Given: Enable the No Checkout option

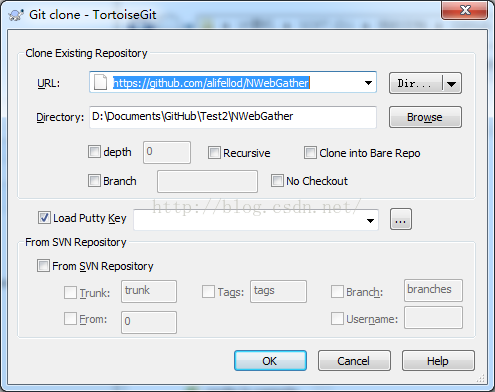Looking at the screenshot, I should coord(277,181).
